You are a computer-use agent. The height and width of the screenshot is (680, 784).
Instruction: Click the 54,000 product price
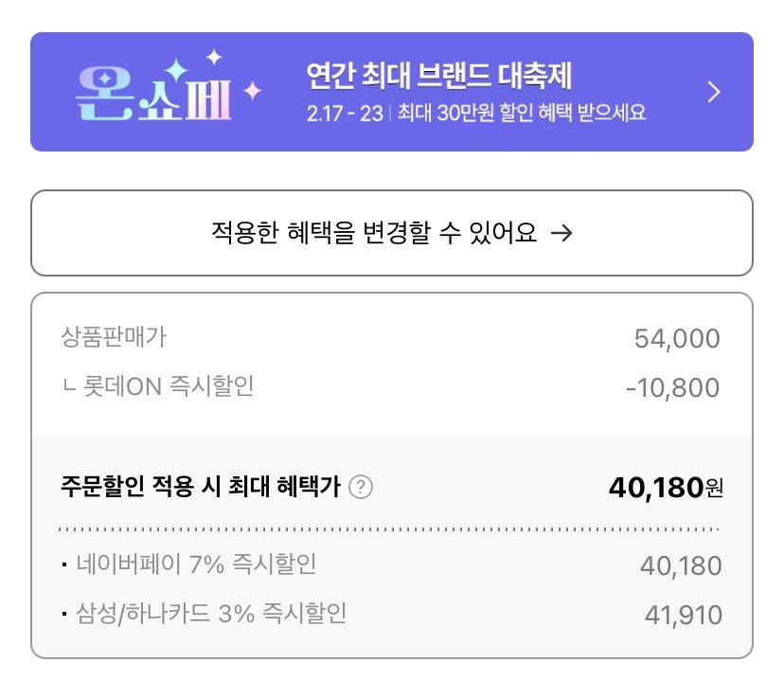point(677,338)
